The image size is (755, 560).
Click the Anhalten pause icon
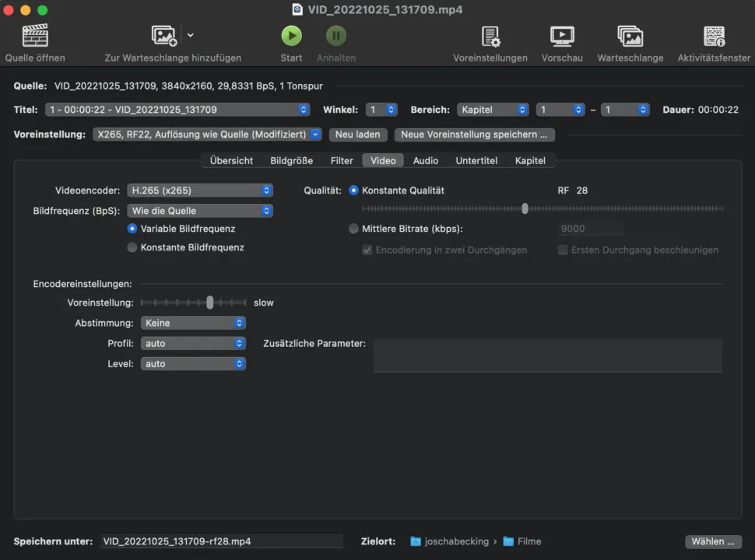(336, 36)
